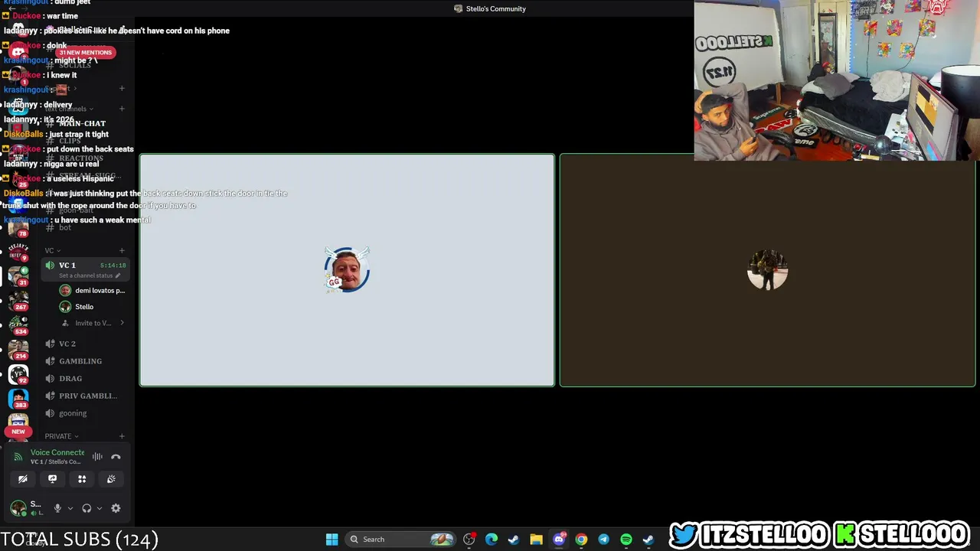Focus demi lovatos video tile
The width and height of the screenshot is (980, 551).
347,270
